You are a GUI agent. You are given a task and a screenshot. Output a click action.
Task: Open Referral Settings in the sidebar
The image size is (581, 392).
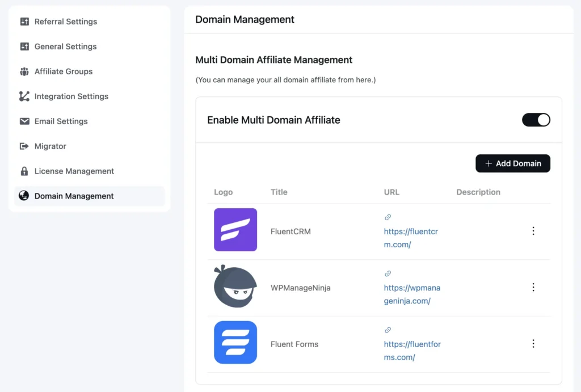pyautogui.click(x=89, y=22)
